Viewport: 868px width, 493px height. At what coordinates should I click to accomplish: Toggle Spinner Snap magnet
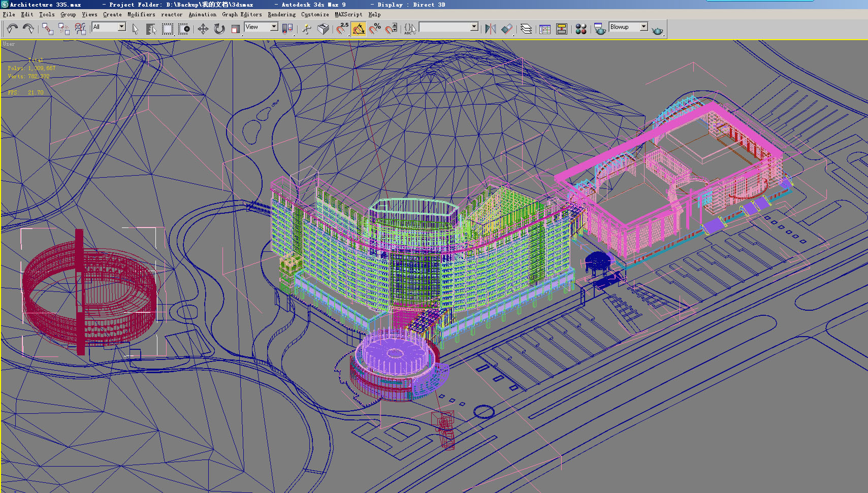tap(391, 29)
